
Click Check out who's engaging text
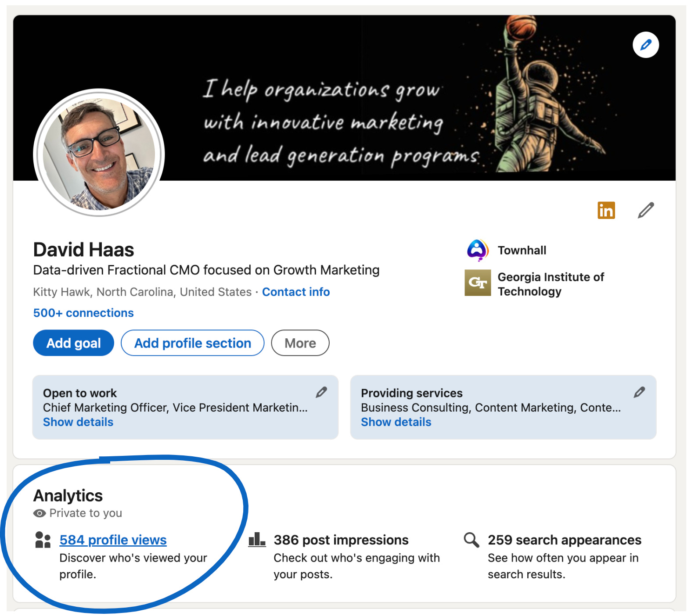pos(356,566)
